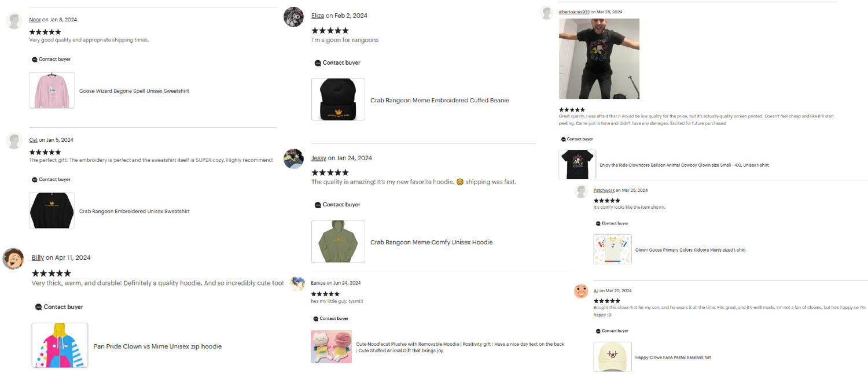Click Jessy's profile picture

click(293, 158)
